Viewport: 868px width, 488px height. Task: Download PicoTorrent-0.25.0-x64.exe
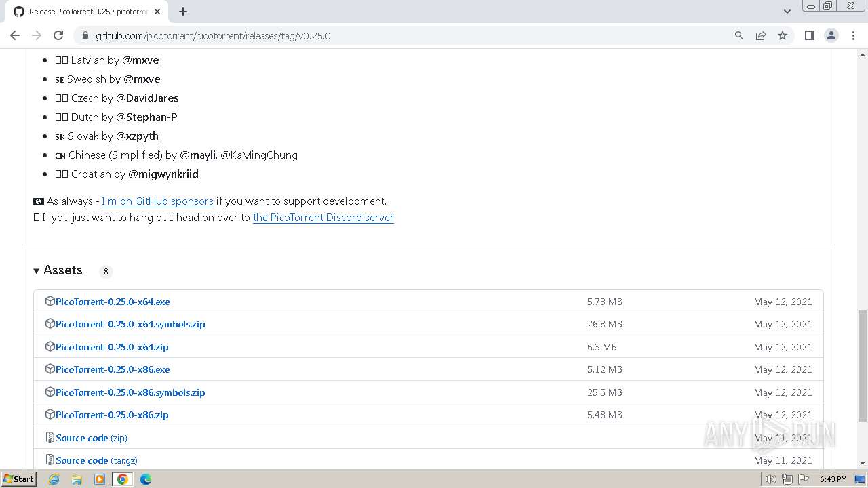pyautogui.click(x=113, y=302)
